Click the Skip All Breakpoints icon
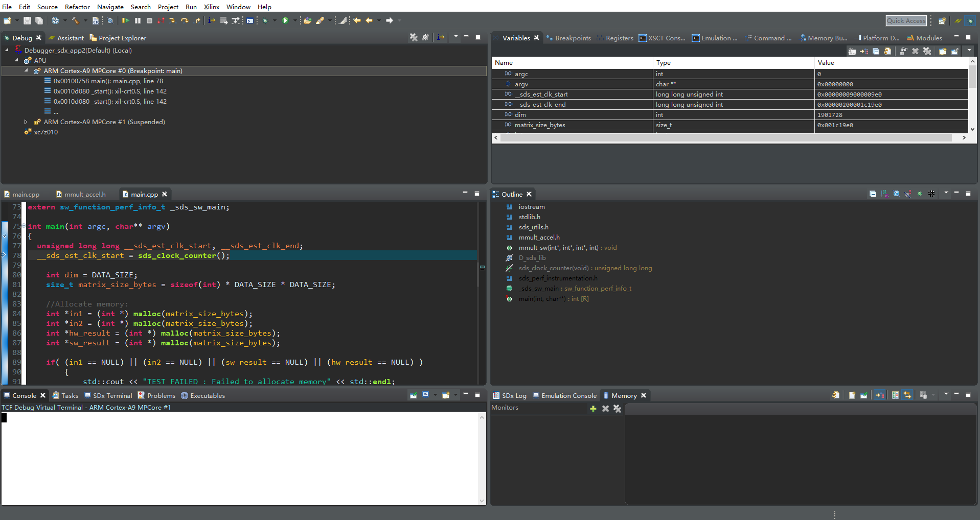The height and width of the screenshot is (520, 980). coord(110,20)
